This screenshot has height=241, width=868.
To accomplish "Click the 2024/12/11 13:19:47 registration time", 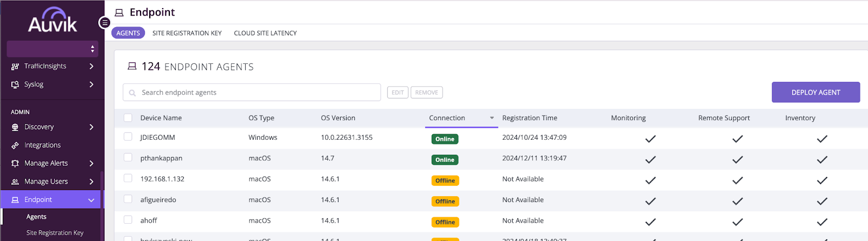I will [534, 158].
